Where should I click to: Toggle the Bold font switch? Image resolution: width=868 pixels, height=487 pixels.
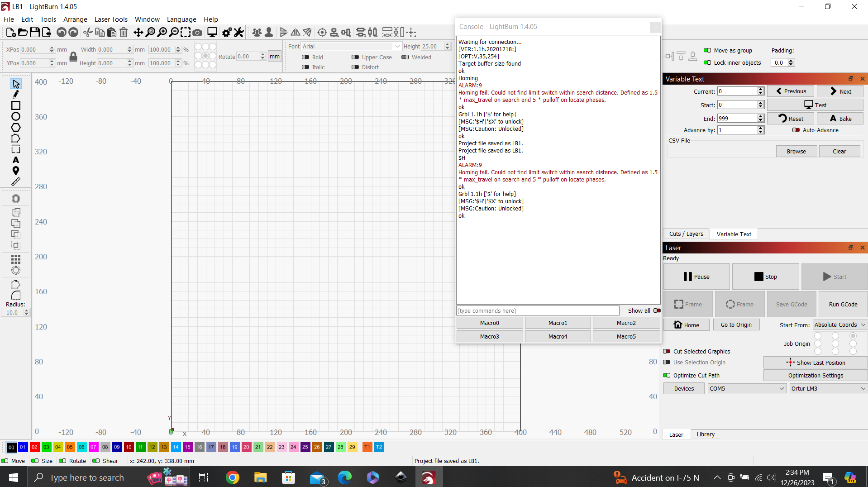tap(305, 57)
